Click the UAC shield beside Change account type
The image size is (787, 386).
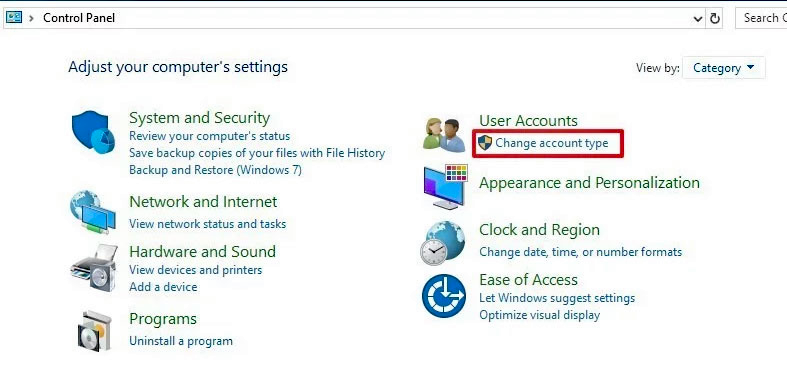[485, 143]
